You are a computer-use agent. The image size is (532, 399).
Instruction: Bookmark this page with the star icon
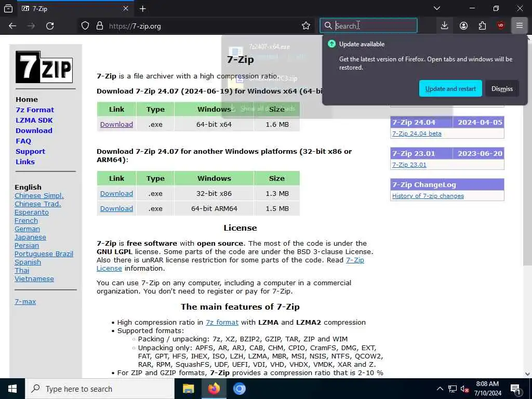[306, 26]
